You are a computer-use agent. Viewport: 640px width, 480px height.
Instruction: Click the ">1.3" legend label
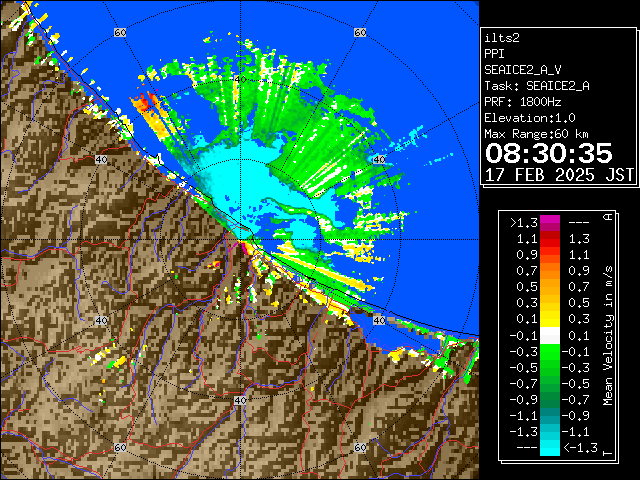click(524, 223)
